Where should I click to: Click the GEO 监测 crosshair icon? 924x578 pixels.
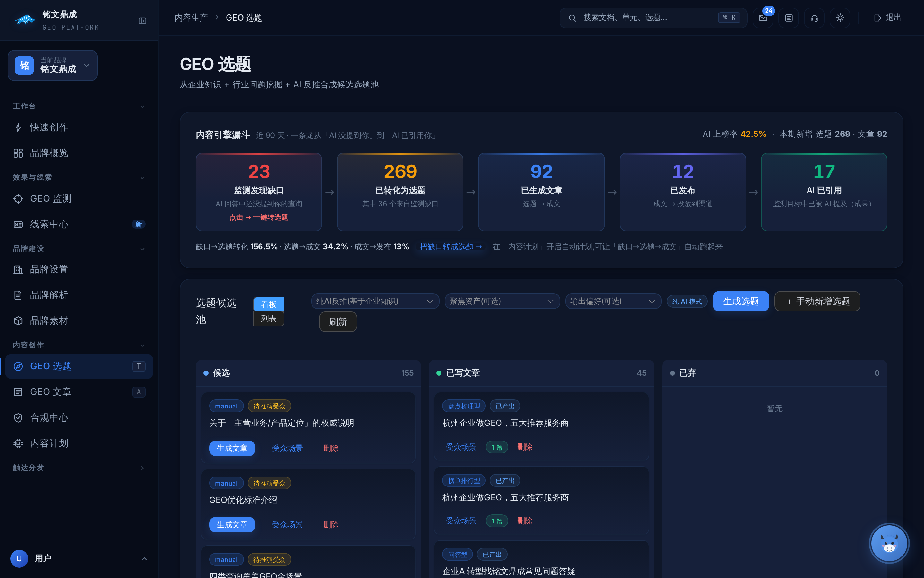(x=18, y=198)
